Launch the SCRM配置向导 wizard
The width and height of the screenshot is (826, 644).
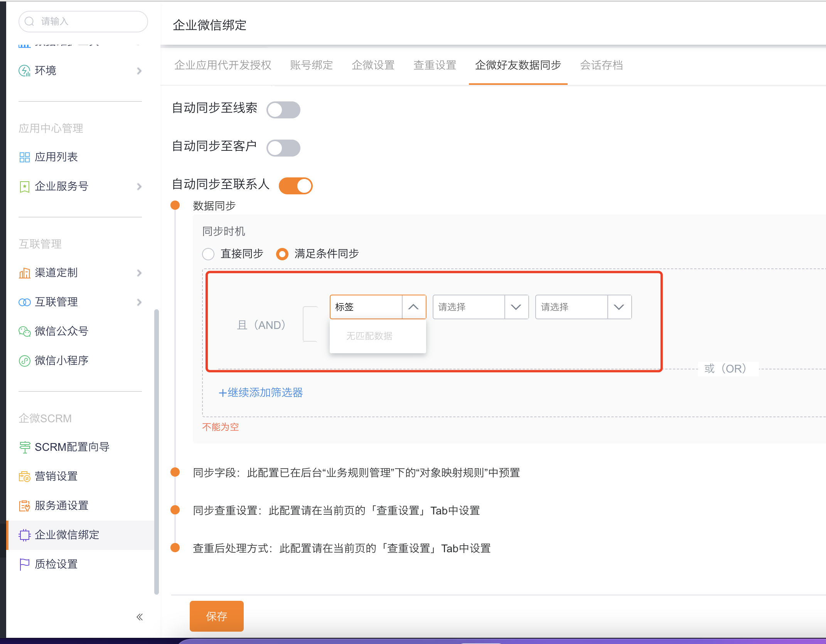[x=72, y=447]
